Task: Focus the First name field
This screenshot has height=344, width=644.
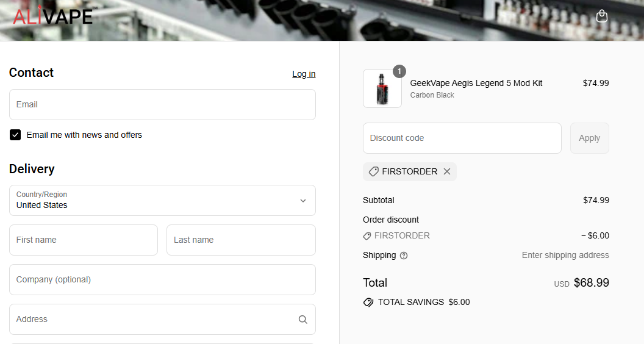Action: (x=84, y=240)
